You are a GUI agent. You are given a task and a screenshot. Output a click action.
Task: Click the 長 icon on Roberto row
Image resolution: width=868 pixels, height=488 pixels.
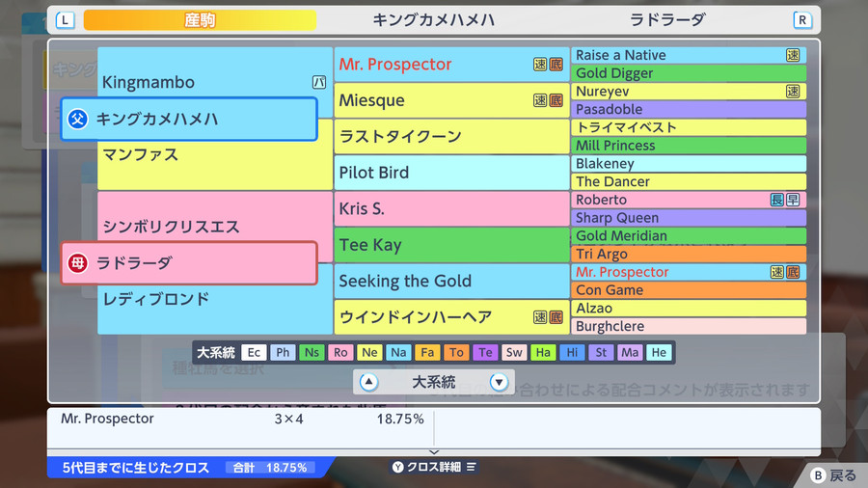point(777,200)
